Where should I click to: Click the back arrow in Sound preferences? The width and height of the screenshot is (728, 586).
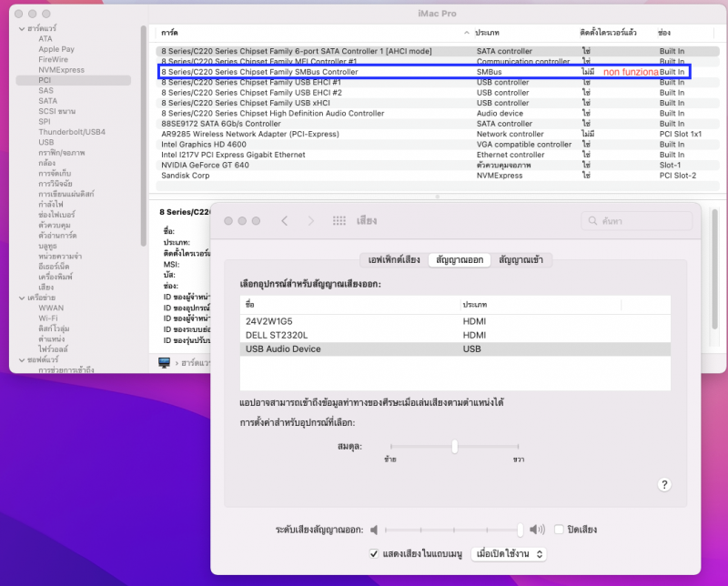[284, 221]
